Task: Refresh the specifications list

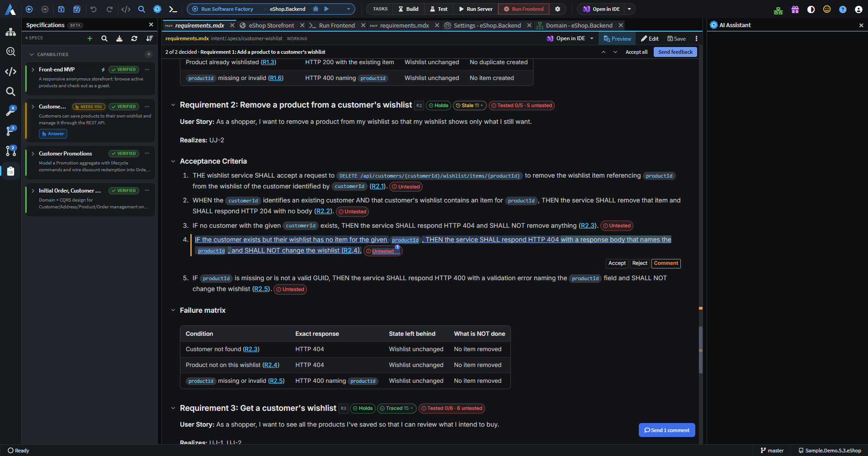Action: click(x=134, y=38)
